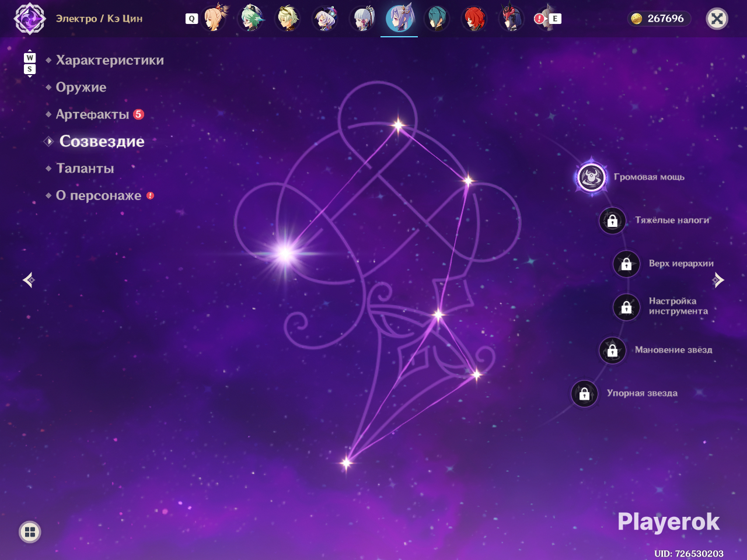Click the lock icon beside Мановение звёзд

[x=612, y=350]
